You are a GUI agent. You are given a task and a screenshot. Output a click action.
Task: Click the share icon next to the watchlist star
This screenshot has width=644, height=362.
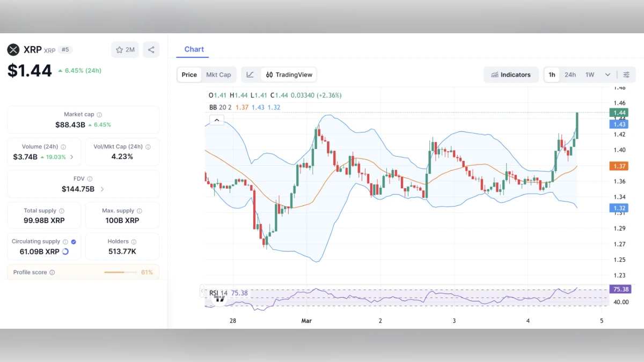(x=151, y=49)
